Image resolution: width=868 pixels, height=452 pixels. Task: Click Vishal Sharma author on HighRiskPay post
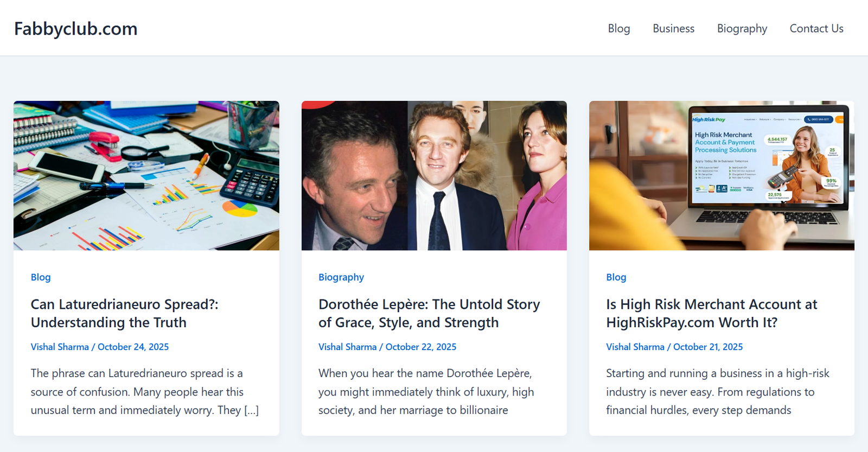pyautogui.click(x=635, y=347)
